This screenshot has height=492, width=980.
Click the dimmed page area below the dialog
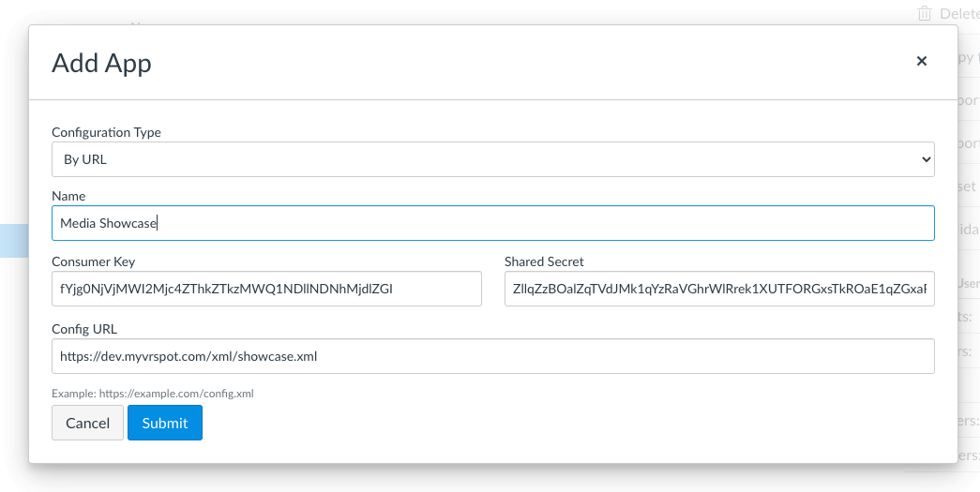click(469, 478)
